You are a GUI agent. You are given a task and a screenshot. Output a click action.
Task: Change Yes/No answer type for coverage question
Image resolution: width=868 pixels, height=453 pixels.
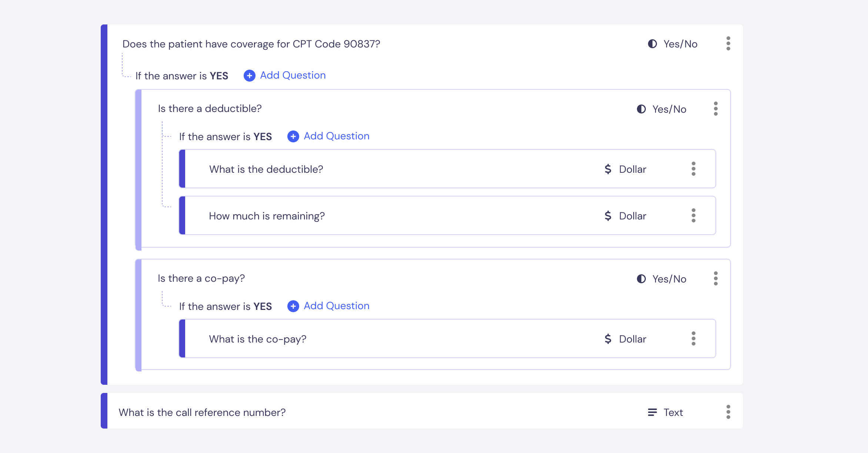click(672, 44)
